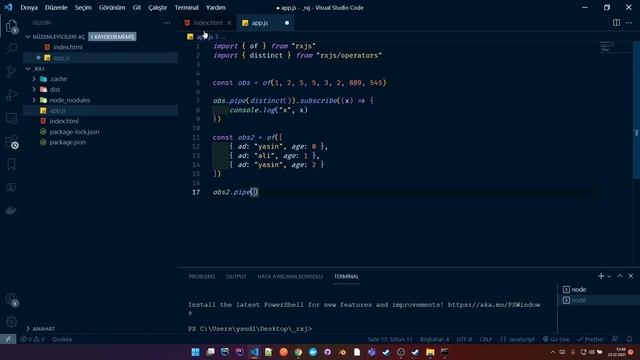Image resolution: width=640 pixels, height=360 pixels.
Task: Open the Extensions view with clock badge
Action: coord(11,142)
